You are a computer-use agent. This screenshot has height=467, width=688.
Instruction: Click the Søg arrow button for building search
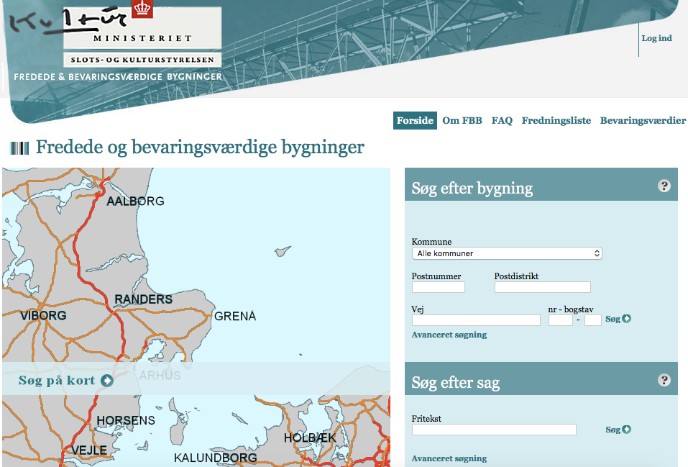pos(620,319)
